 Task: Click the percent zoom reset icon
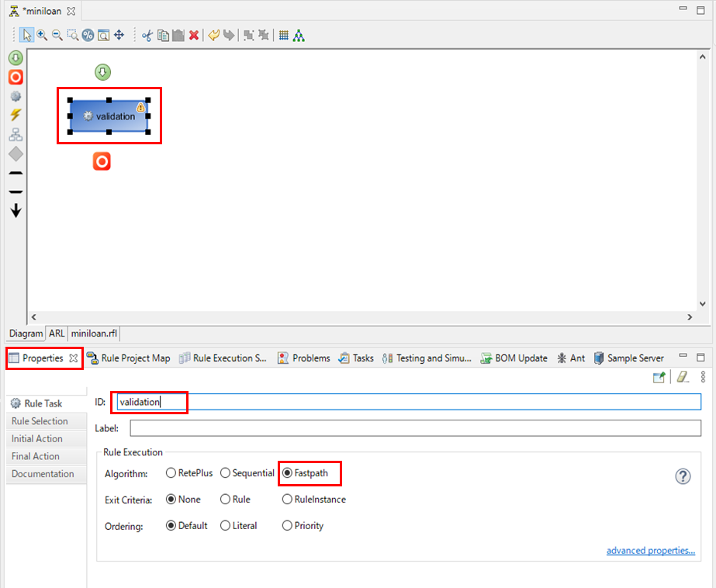[88, 35]
